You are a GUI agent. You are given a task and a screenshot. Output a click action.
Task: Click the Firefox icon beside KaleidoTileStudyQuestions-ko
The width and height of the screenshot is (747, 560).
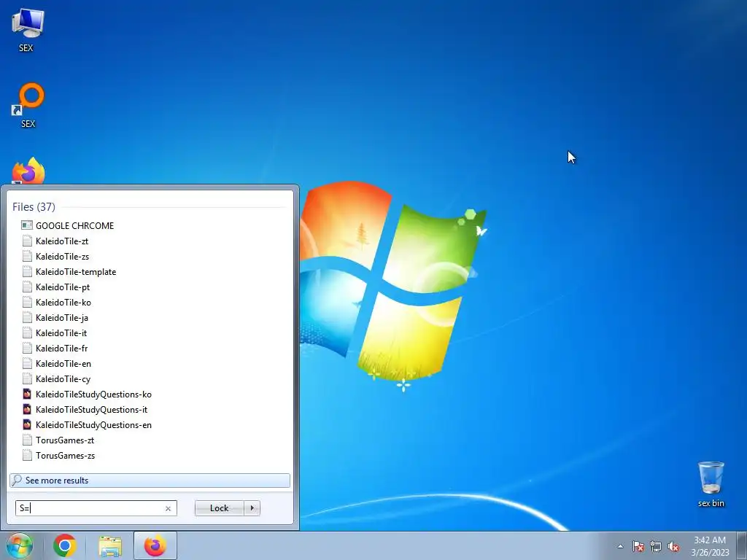[x=27, y=394]
